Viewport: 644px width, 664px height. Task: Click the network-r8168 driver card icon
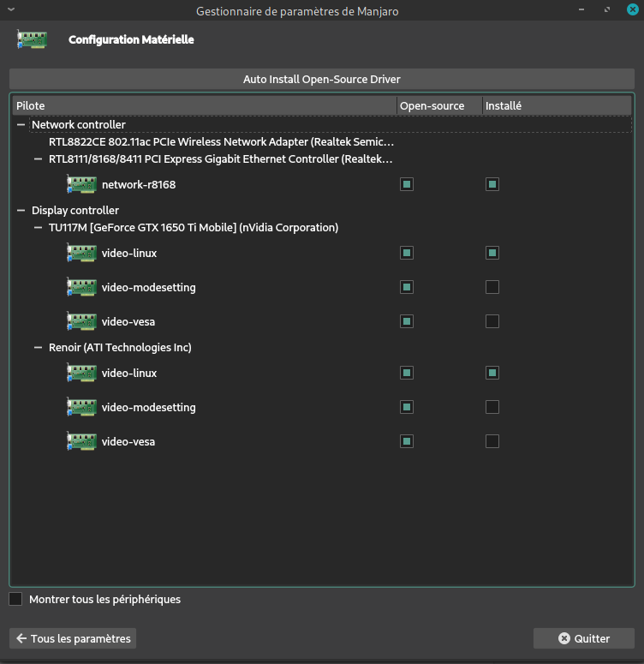tap(81, 184)
